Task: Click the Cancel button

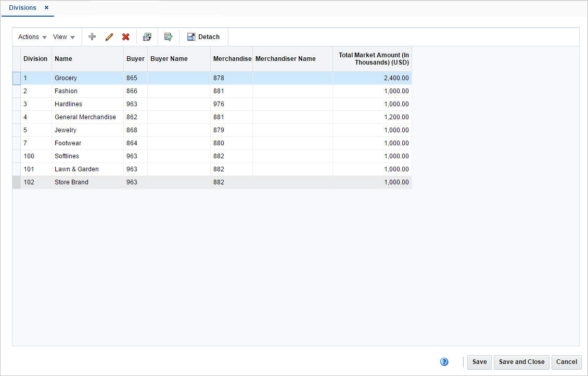Action: pos(566,362)
